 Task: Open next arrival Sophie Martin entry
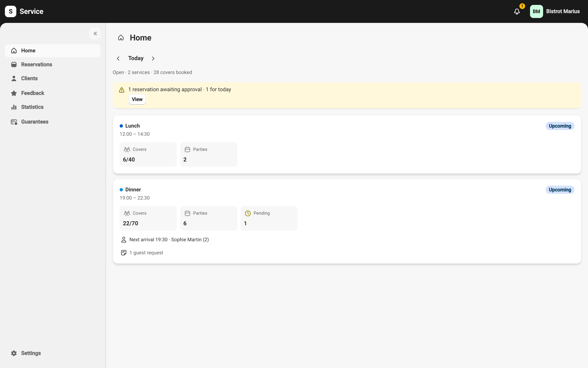coord(169,240)
